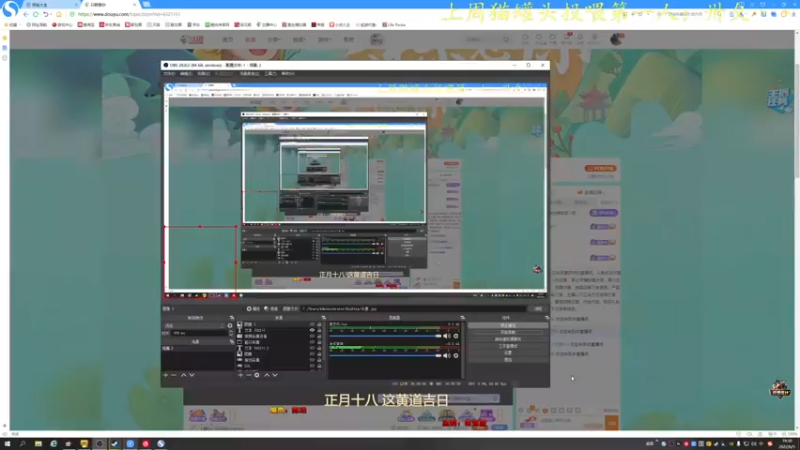Toggle lock on 窗口采集 source
Screen dimensions: 800x450
pos(319,342)
